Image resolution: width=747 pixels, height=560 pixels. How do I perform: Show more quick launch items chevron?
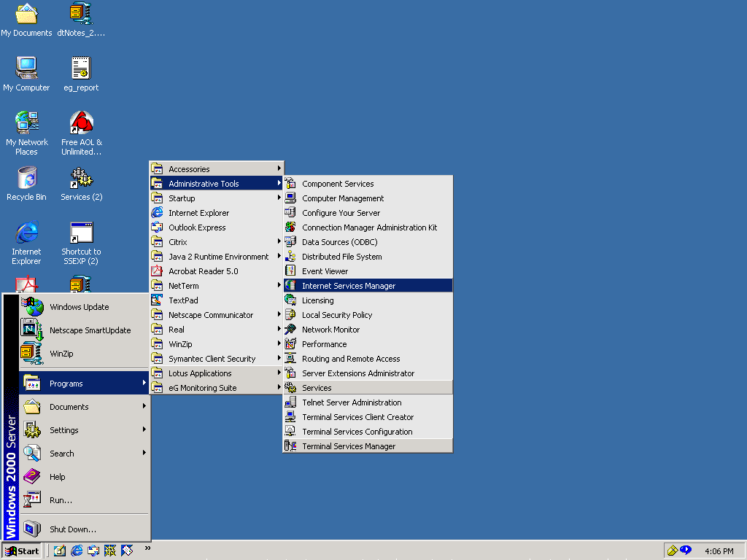pyautogui.click(x=147, y=548)
